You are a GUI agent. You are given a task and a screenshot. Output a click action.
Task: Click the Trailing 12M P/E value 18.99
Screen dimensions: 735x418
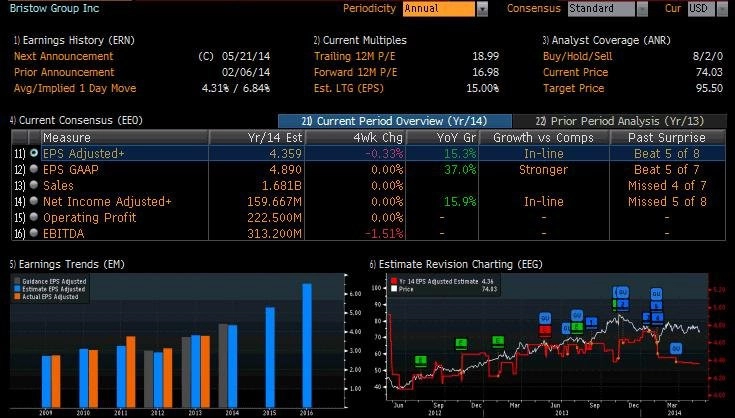pyautogui.click(x=486, y=56)
